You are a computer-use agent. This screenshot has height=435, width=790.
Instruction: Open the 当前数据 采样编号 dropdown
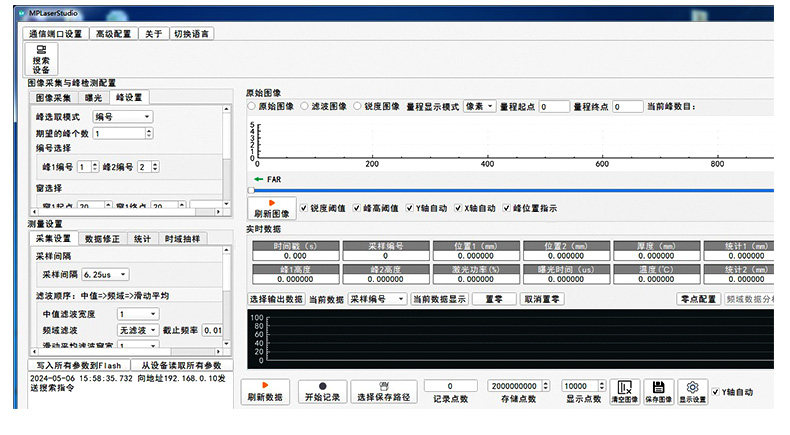[x=378, y=299]
